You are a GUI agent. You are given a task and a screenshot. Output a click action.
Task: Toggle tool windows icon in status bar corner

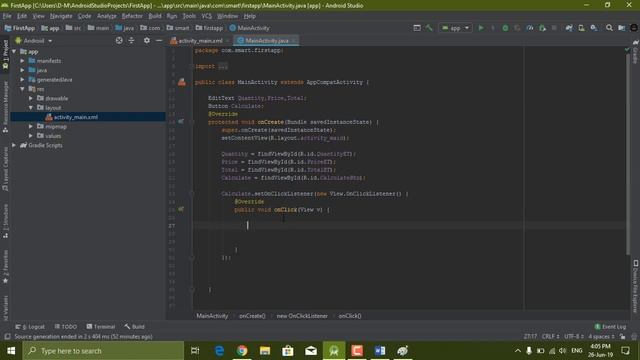(7, 337)
